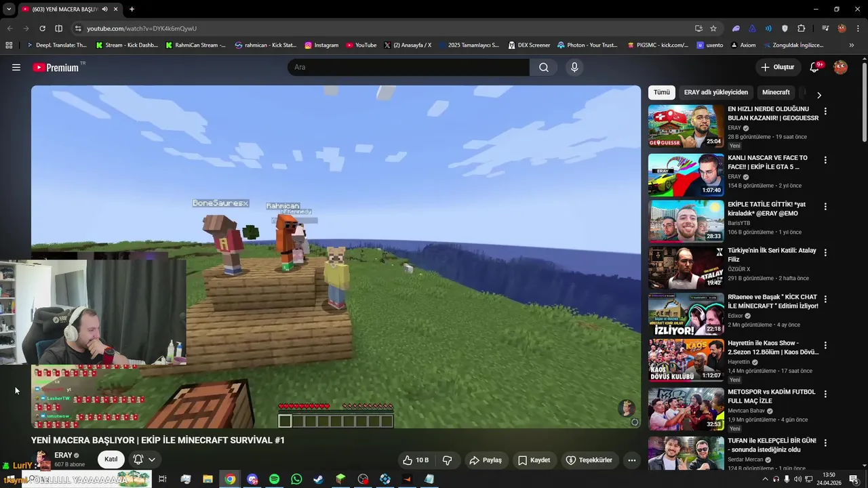Viewport: 868px width, 488px height.
Task: Click the Oluştur create button
Action: coord(777,67)
